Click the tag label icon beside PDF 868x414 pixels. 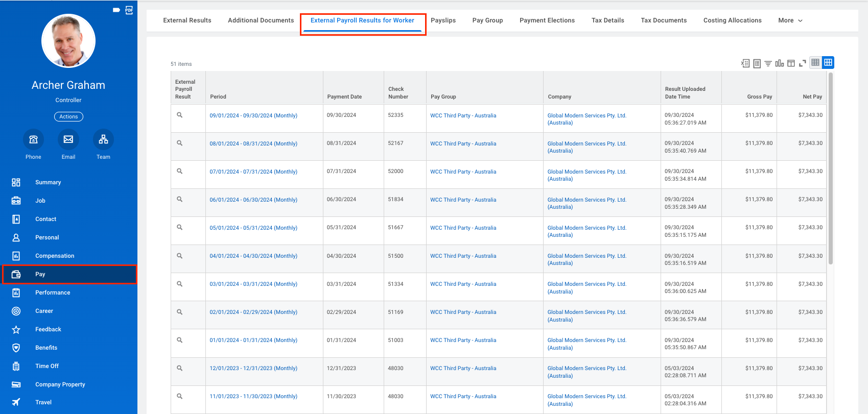(116, 10)
